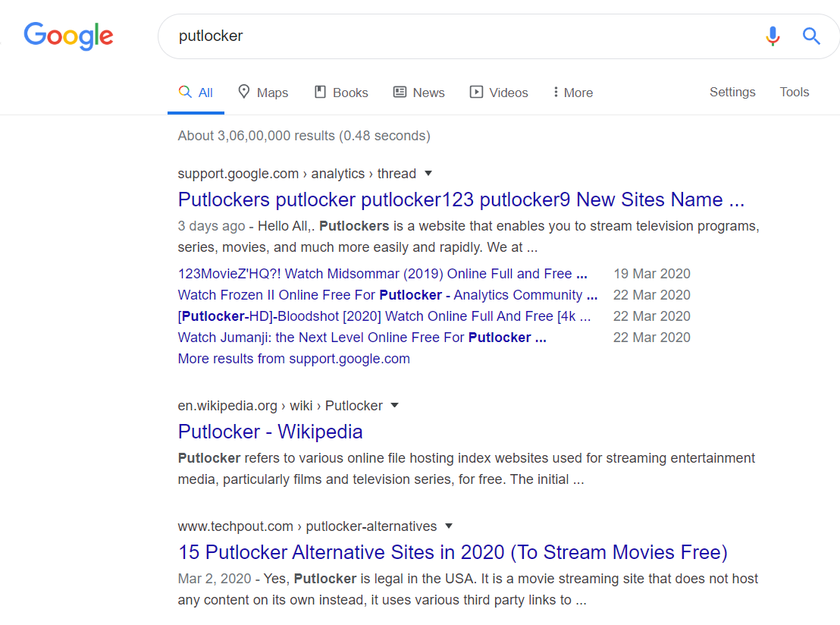Click the 'Mar 2, 2020' snippet date

click(x=215, y=579)
